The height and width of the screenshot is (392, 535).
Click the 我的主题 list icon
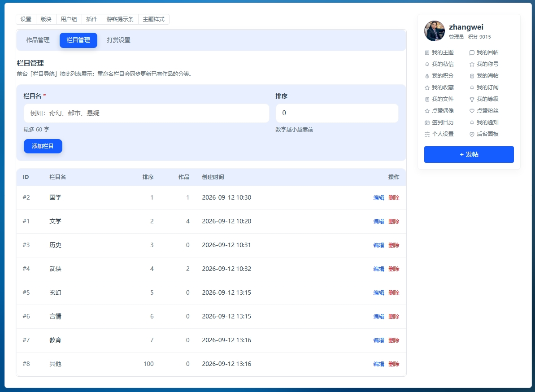(x=427, y=52)
